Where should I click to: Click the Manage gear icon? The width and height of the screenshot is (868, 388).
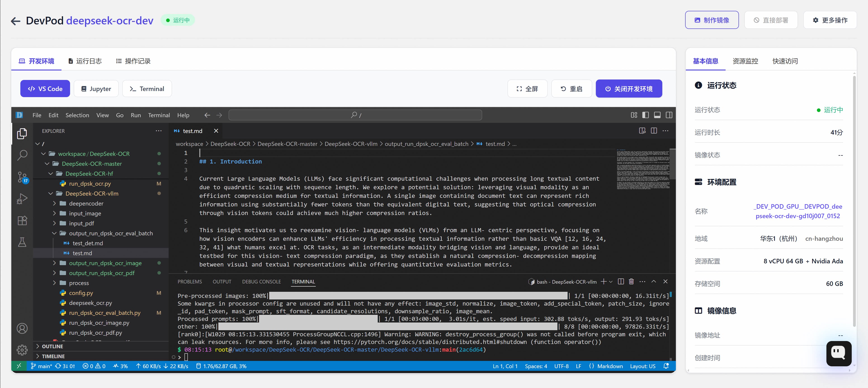22,350
